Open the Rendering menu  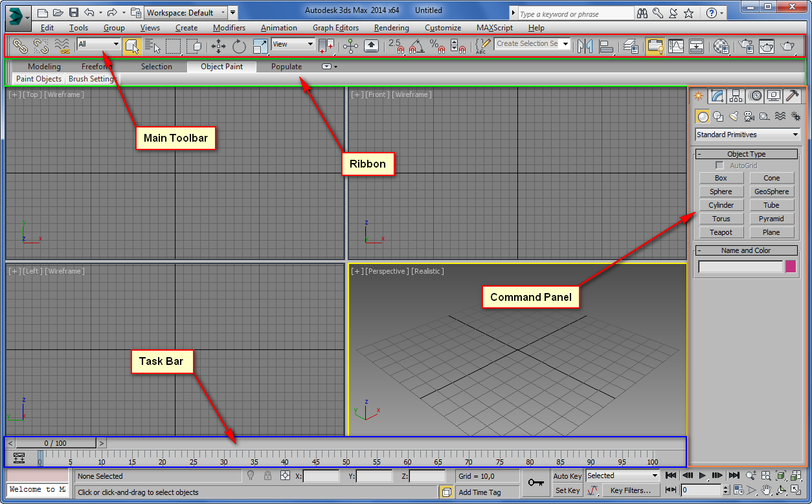pyautogui.click(x=392, y=28)
